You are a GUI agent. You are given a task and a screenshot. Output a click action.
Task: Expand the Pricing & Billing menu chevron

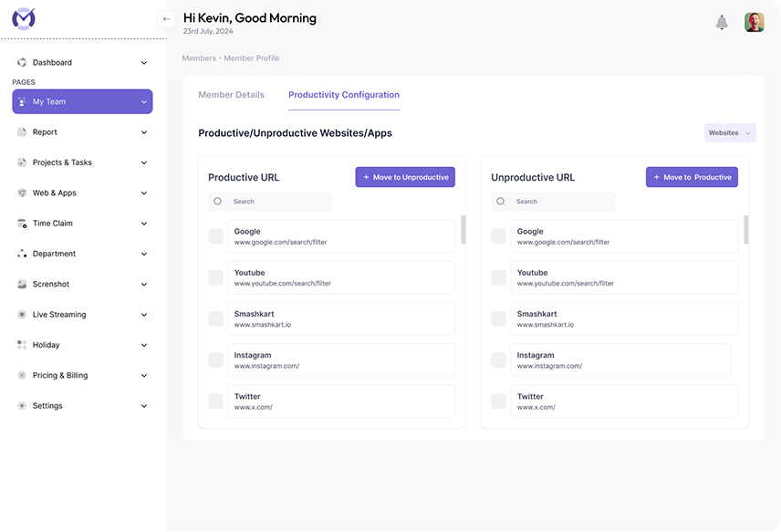[x=144, y=376]
